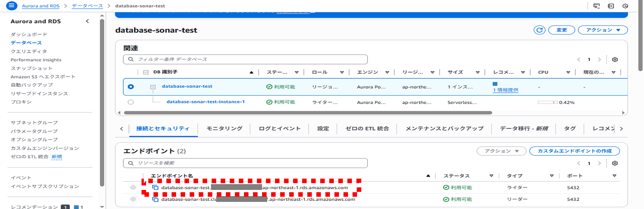This screenshot has height=209, width=644.
Task: Open the アクション dropdown beside 変更
Action: pyautogui.click(x=603, y=30)
